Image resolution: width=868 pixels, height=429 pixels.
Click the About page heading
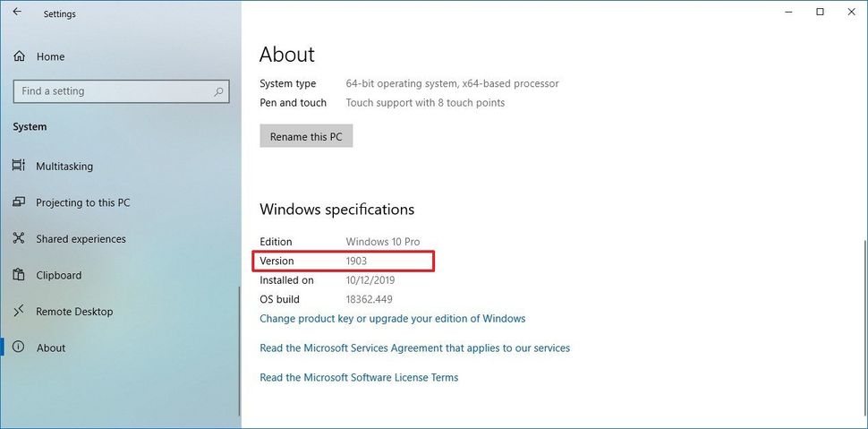(286, 54)
